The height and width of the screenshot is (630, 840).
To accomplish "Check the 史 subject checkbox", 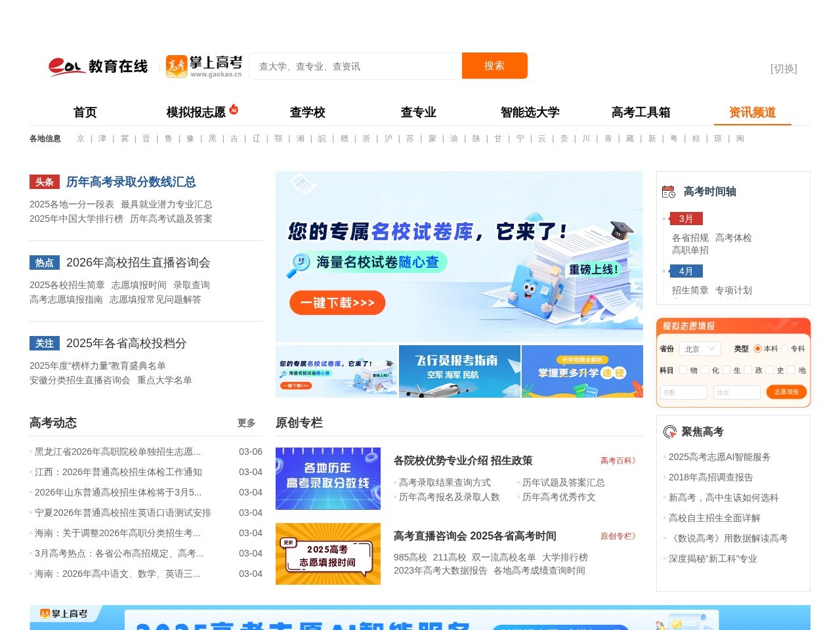I will point(770,370).
